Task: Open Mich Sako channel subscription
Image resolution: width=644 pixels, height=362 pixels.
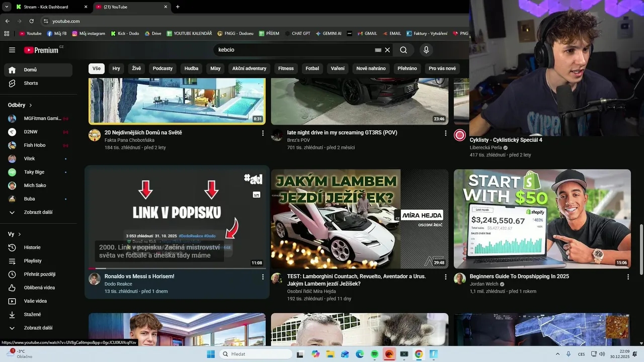Action: pos(39,186)
